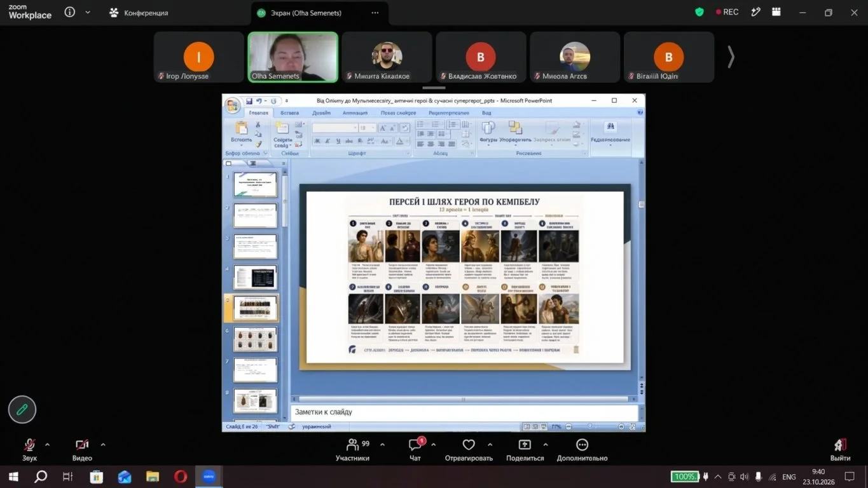This screenshot has height=488, width=868.
Task: Click the green security shield icon
Action: coord(699,12)
